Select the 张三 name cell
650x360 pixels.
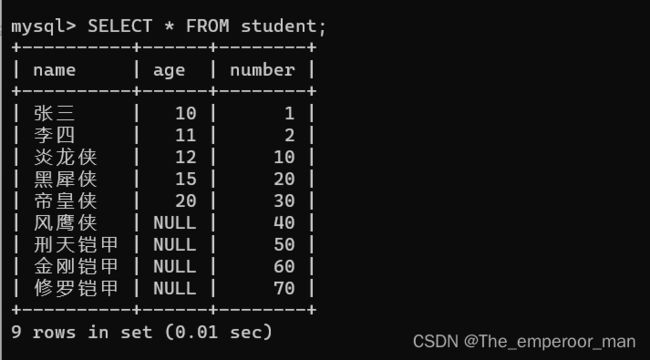click(x=54, y=113)
